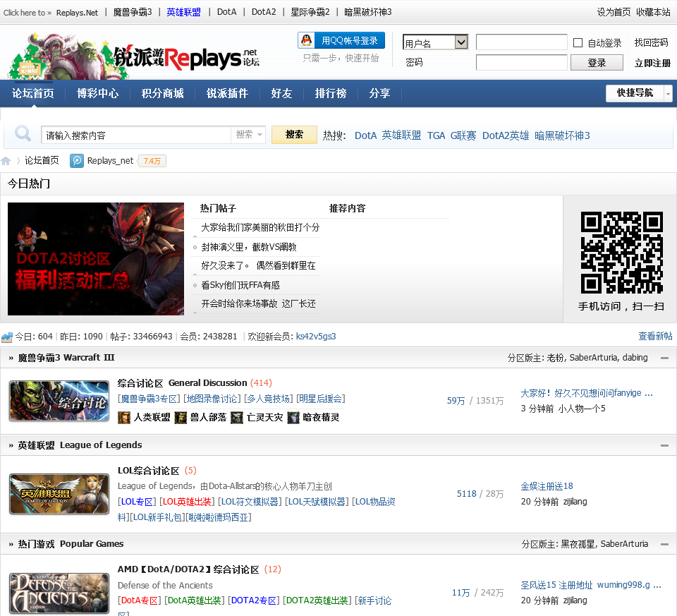Open moderator SaberArturia in Warcraft section
The image size is (677, 616).
[593, 358]
